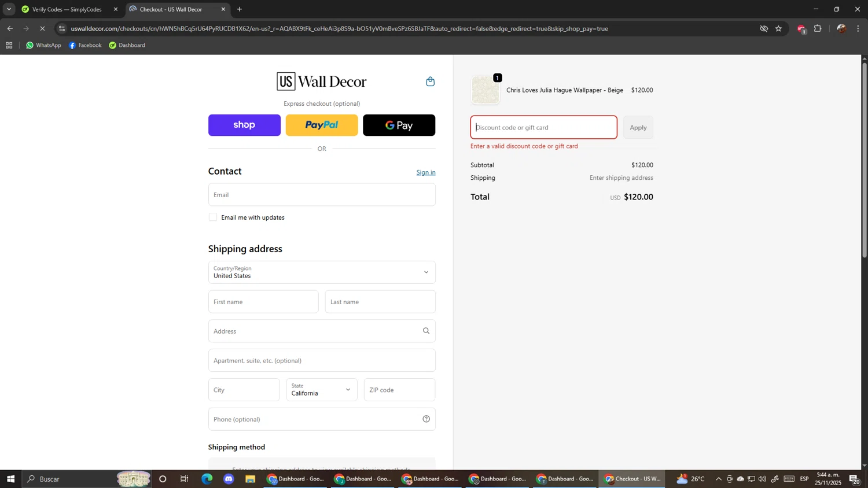This screenshot has width=868, height=488.
Task: Toggle Email me with updates checkbox
Action: (213, 217)
